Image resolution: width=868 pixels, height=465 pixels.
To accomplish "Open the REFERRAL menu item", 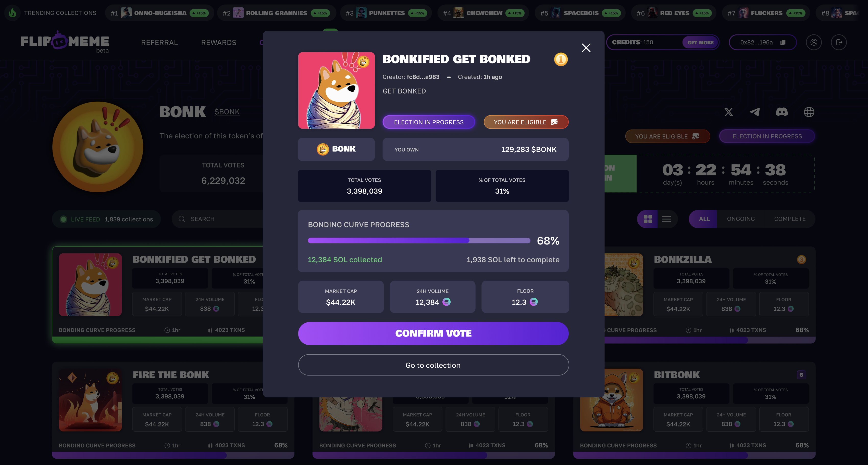I will click(x=159, y=42).
